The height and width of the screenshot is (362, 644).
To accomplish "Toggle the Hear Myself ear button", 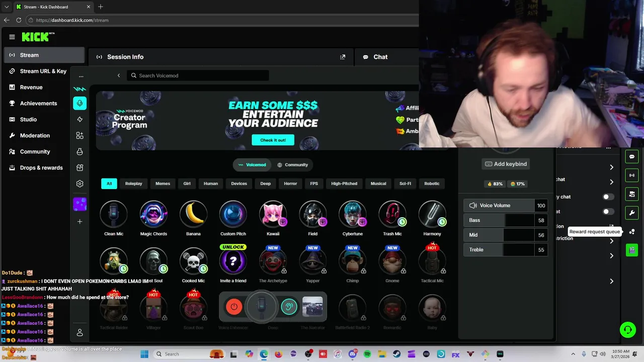I will (289, 307).
